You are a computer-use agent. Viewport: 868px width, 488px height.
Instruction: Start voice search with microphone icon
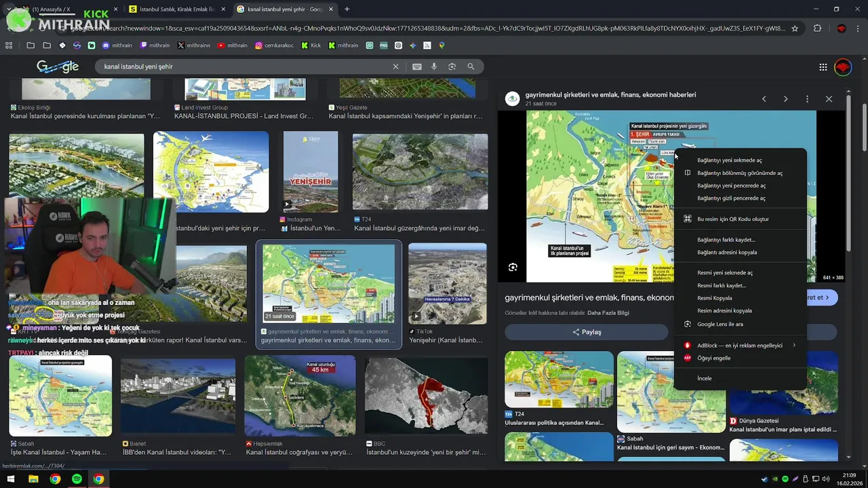coord(434,66)
